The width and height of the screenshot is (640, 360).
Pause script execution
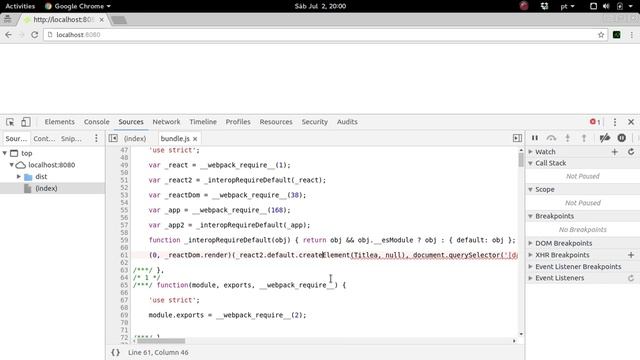click(535, 138)
